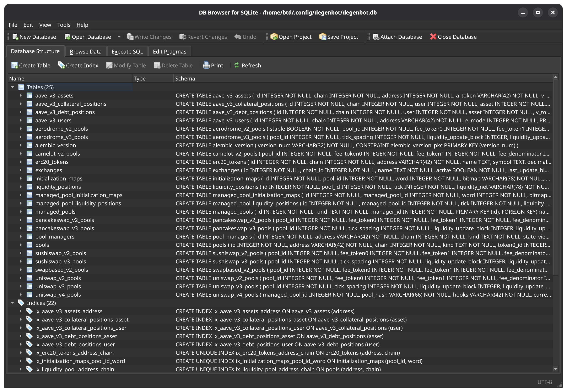Open the recent databases dropdown arrow
567x392 pixels.
pyautogui.click(x=119, y=37)
